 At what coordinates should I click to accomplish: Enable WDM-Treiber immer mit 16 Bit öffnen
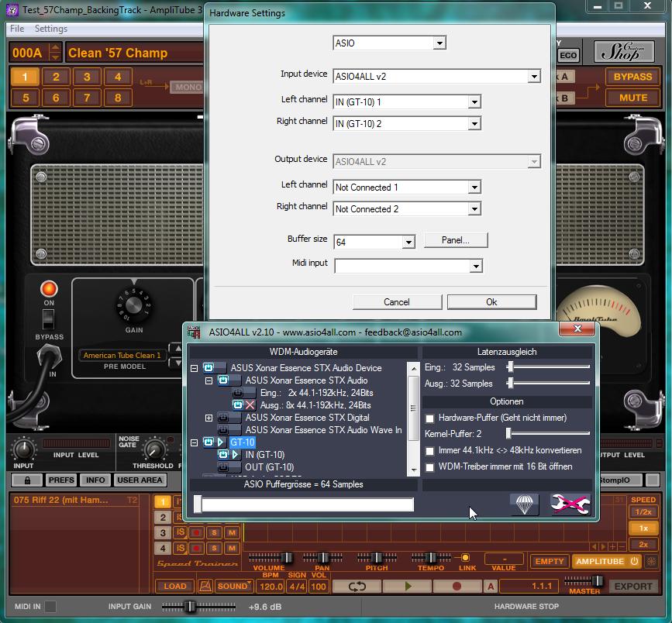pyautogui.click(x=430, y=467)
